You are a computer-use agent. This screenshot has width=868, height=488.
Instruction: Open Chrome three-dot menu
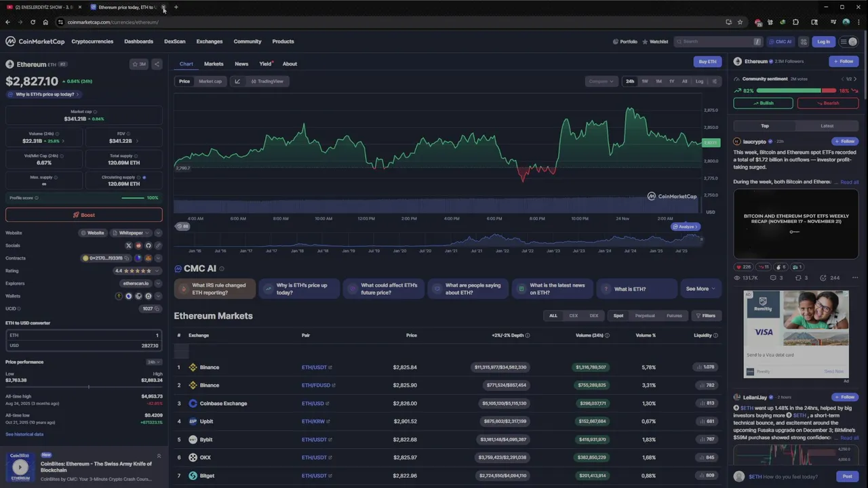click(x=858, y=22)
